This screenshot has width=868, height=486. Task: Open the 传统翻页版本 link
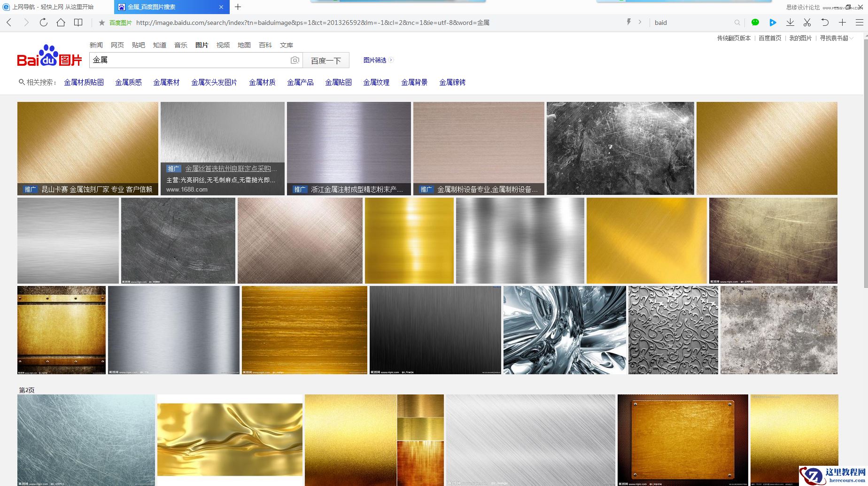pyautogui.click(x=734, y=38)
